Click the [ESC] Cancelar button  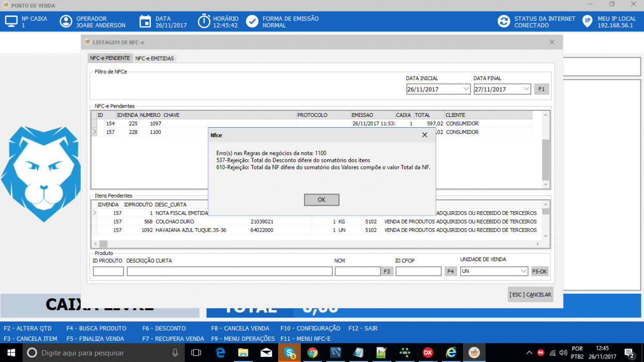point(530,294)
